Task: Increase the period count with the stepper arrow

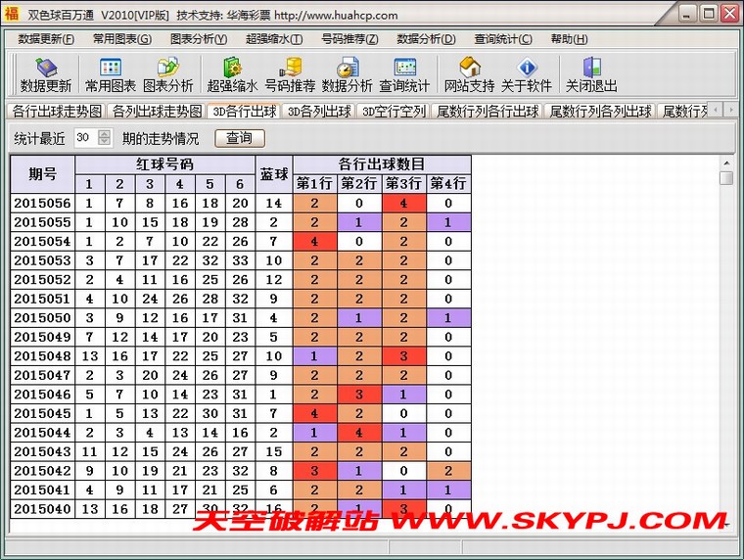Action: click(105, 134)
